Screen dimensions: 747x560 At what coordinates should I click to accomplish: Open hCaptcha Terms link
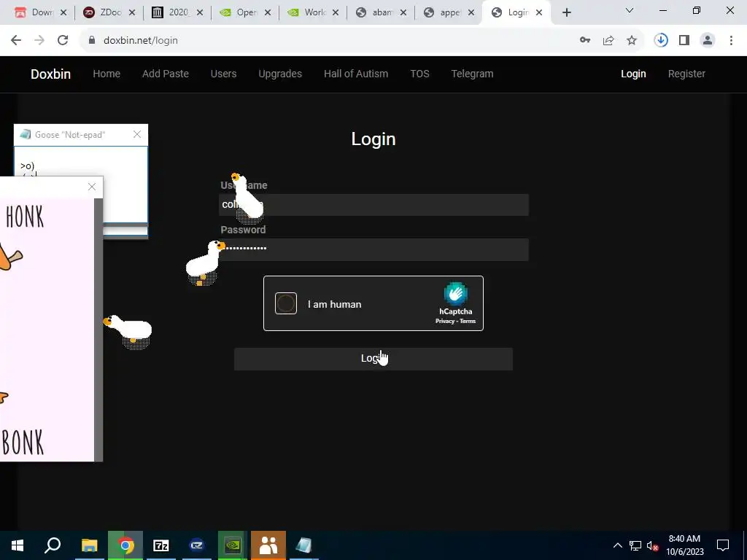point(468,321)
